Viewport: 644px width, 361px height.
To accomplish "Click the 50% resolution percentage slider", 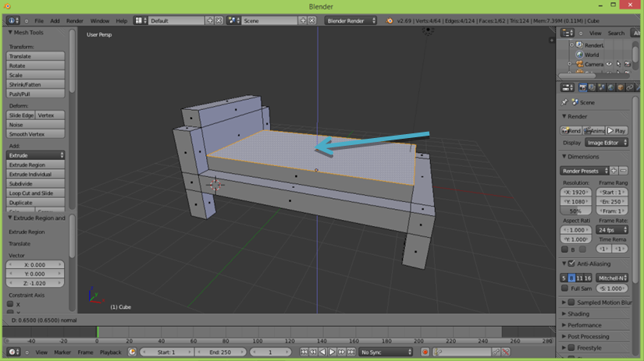I will (575, 211).
